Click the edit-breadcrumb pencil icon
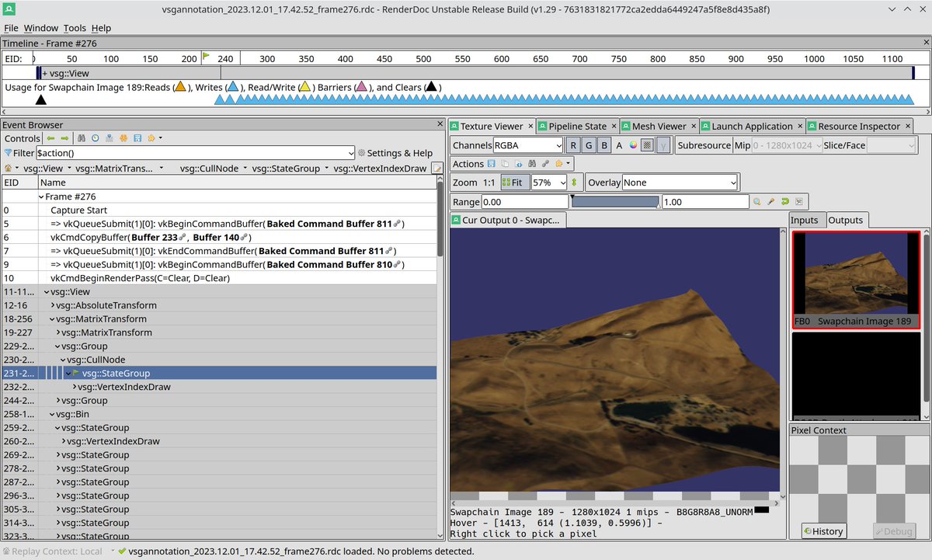The image size is (932, 560). pyautogui.click(x=437, y=168)
